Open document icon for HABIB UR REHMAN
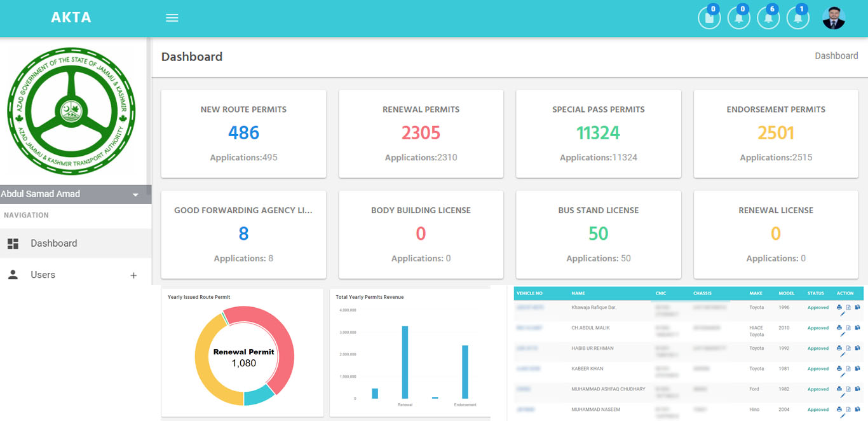Screen dimensions: 868x421 click(x=848, y=349)
